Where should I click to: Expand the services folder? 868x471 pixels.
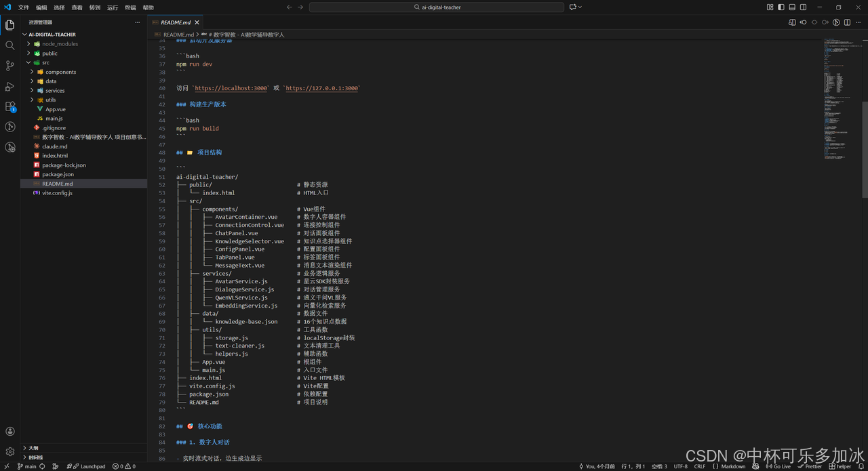(83, 90)
